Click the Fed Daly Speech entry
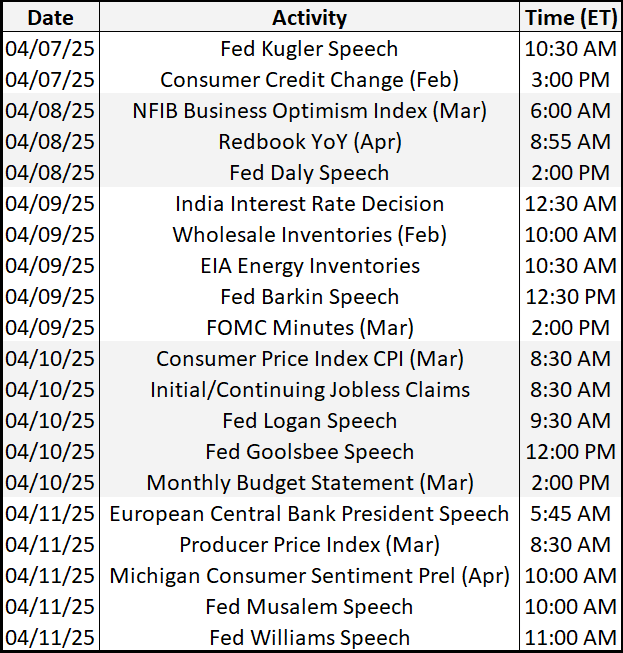 tap(309, 173)
